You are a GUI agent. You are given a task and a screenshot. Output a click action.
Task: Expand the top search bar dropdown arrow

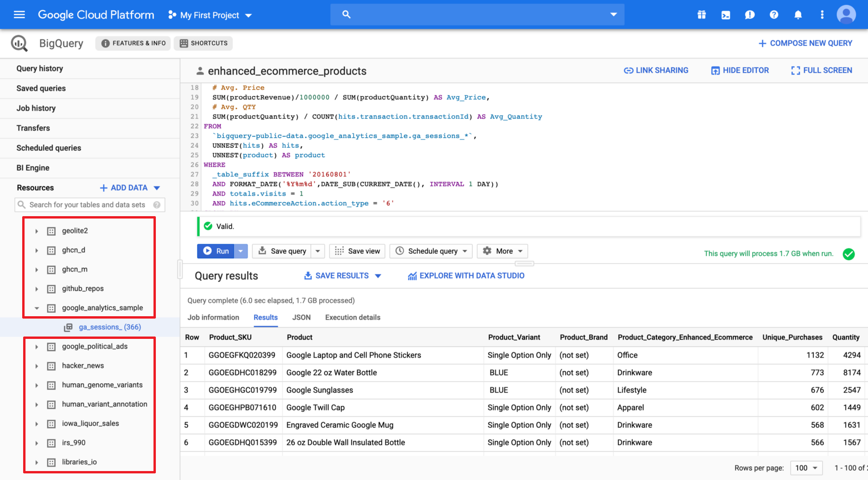(613, 15)
